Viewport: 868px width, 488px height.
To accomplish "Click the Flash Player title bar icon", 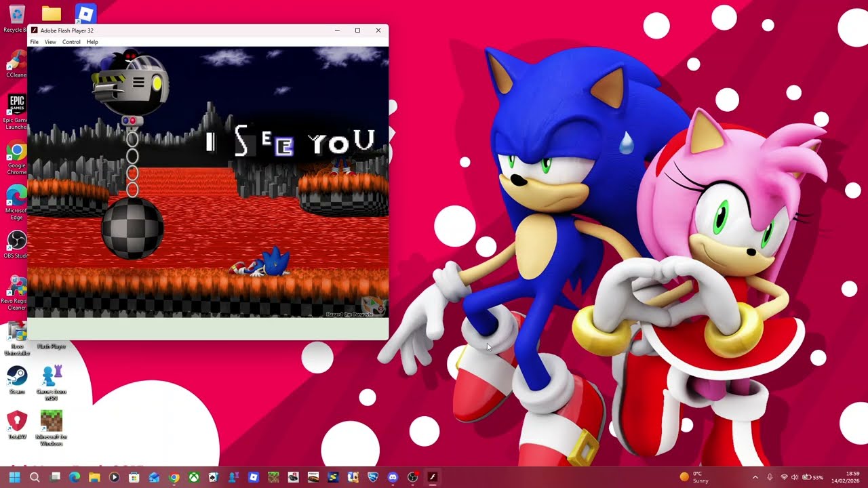I will 35,30.
